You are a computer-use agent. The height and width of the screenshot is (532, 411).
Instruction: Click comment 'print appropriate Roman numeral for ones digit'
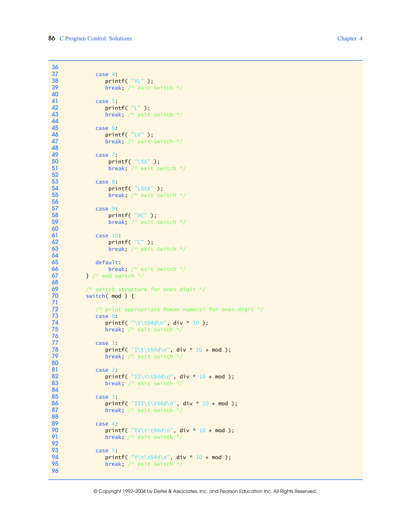(x=179, y=310)
